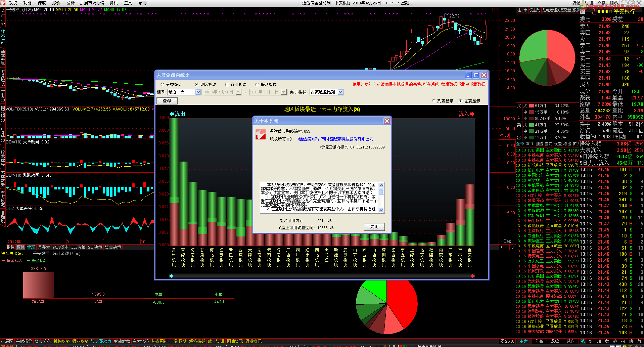The image size is (644, 347).
Task: Click the horizontal scroll track under the bar chart
Action: tap(322, 276)
